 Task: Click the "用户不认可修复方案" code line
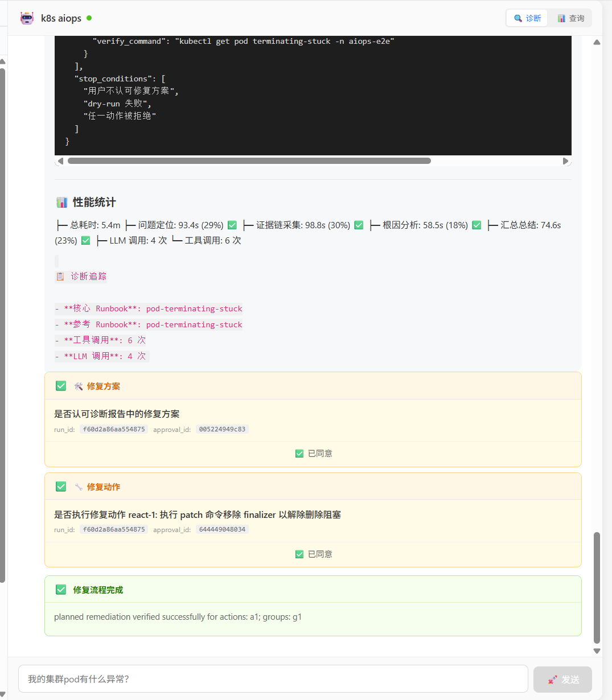131,91
